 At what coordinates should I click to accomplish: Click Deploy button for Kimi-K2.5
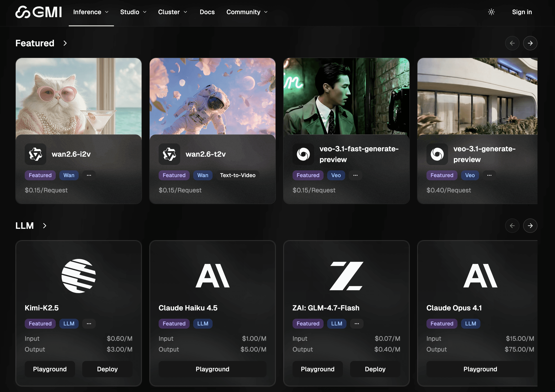(107, 369)
